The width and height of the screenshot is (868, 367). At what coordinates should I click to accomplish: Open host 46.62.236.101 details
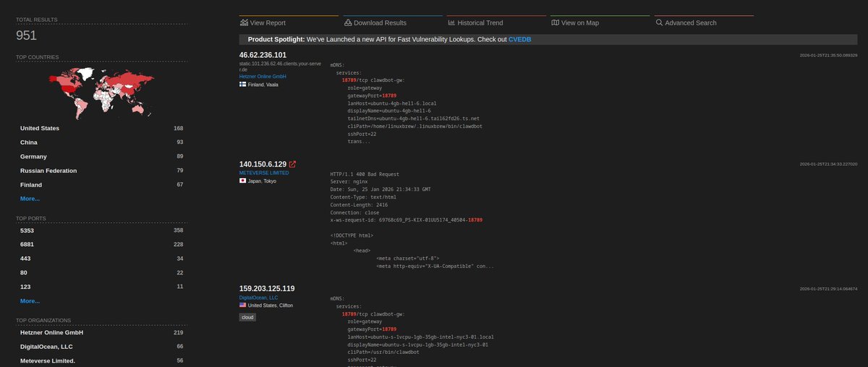(263, 55)
